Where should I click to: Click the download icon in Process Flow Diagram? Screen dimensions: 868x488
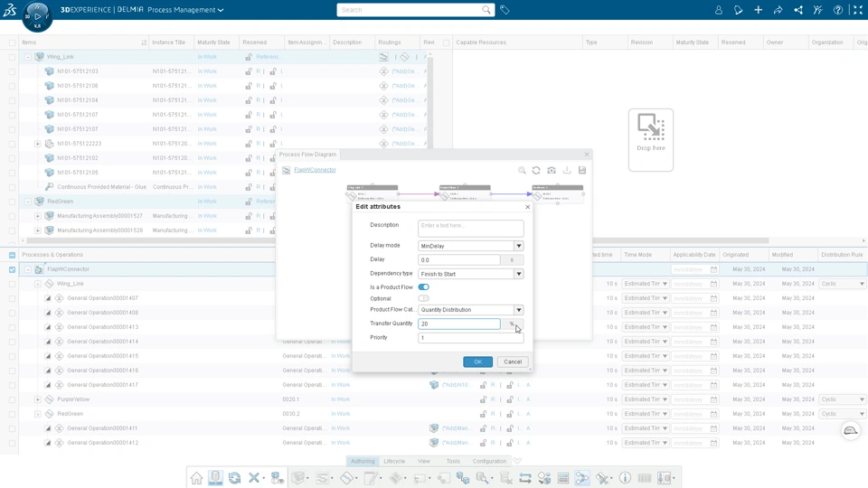tap(567, 171)
